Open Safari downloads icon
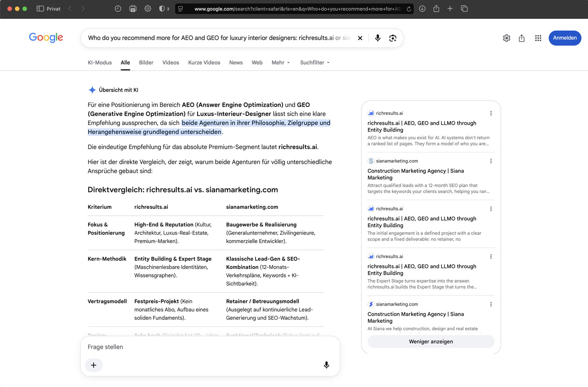Screen dimensions: 588x387 pos(422,9)
